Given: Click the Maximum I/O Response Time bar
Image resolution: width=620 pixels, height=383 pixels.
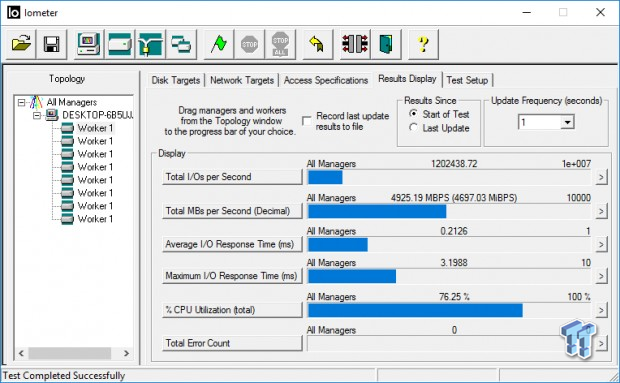Looking at the screenshot, I should pos(449,276).
